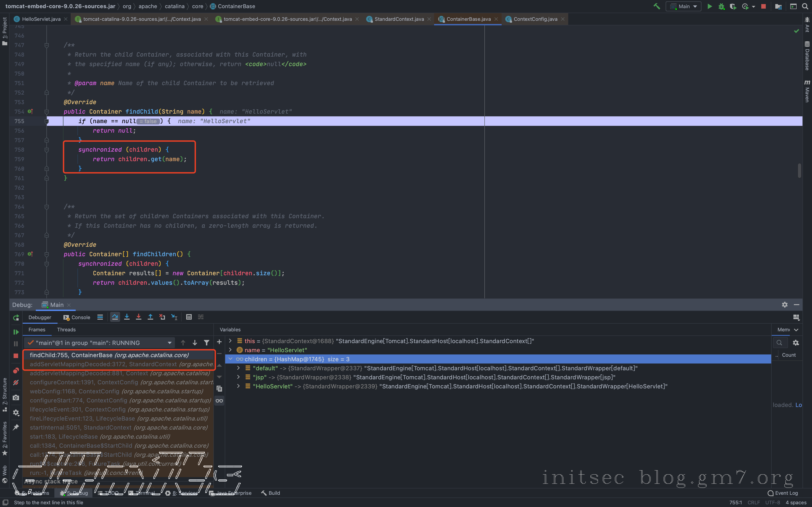
Task: Open the Evaluate Expression calculator icon
Action: tap(189, 317)
